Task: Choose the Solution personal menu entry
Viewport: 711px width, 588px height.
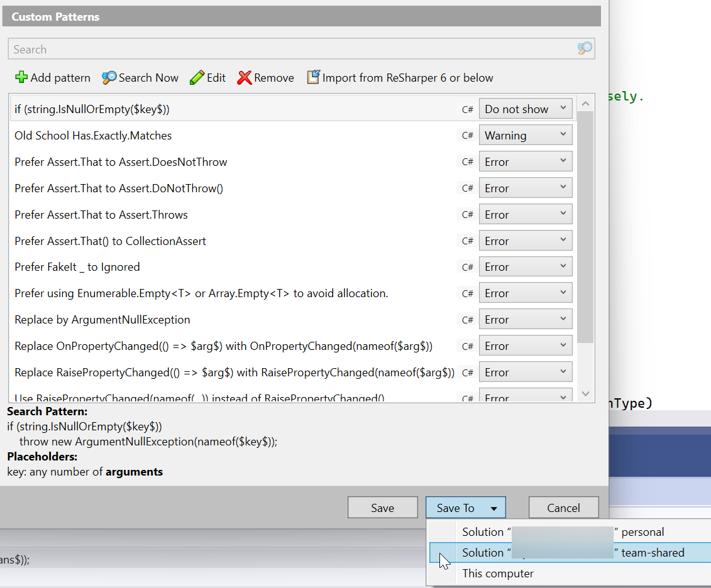Action: coord(563,532)
